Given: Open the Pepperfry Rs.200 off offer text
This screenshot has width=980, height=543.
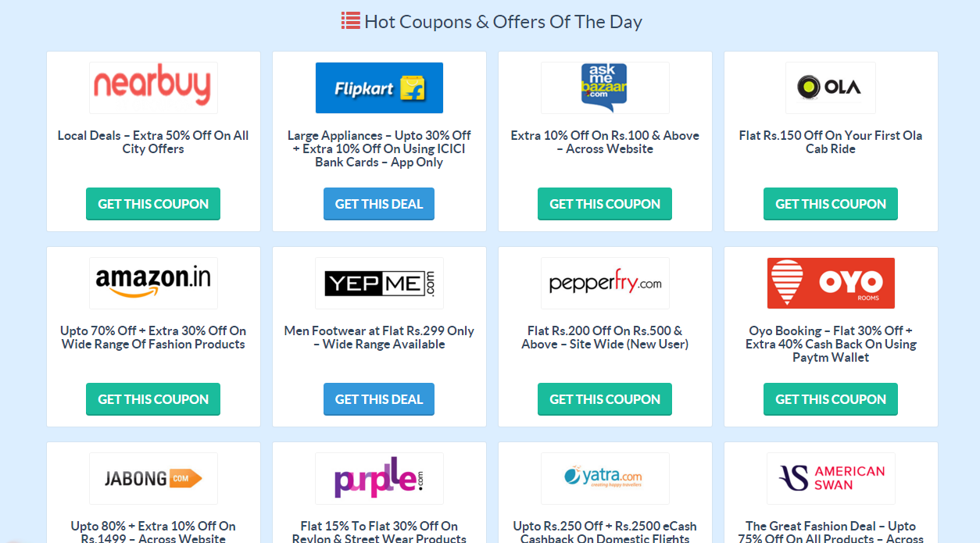Looking at the screenshot, I should coord(605,338).
